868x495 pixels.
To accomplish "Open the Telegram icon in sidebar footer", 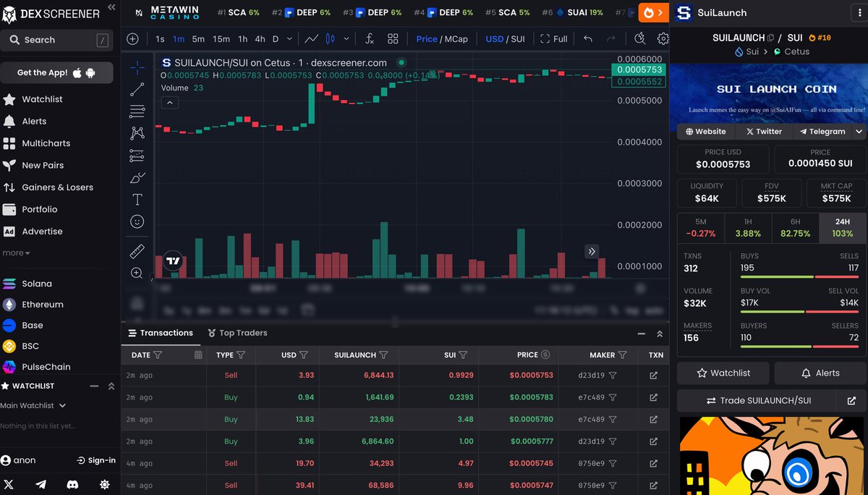I will click(41, 484).
